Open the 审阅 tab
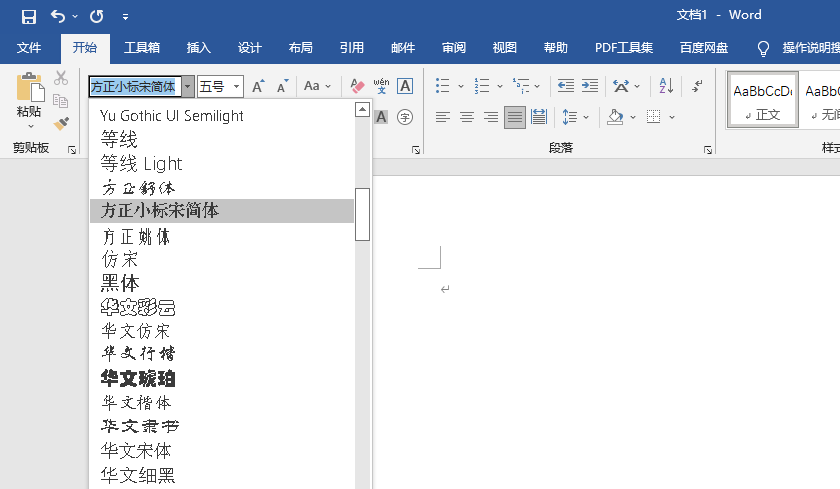The height and width of the screenshot is (489, 840). 454,48
